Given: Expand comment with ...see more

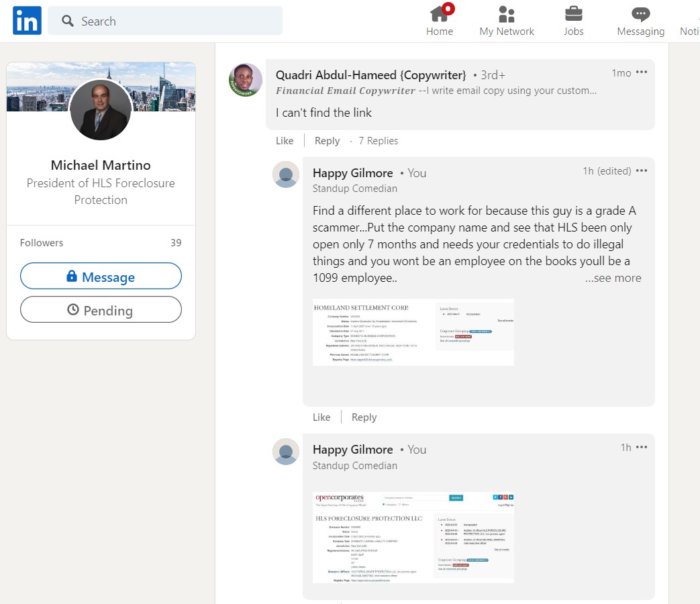Looking at the screenshot, I should (x=613, y=278).
